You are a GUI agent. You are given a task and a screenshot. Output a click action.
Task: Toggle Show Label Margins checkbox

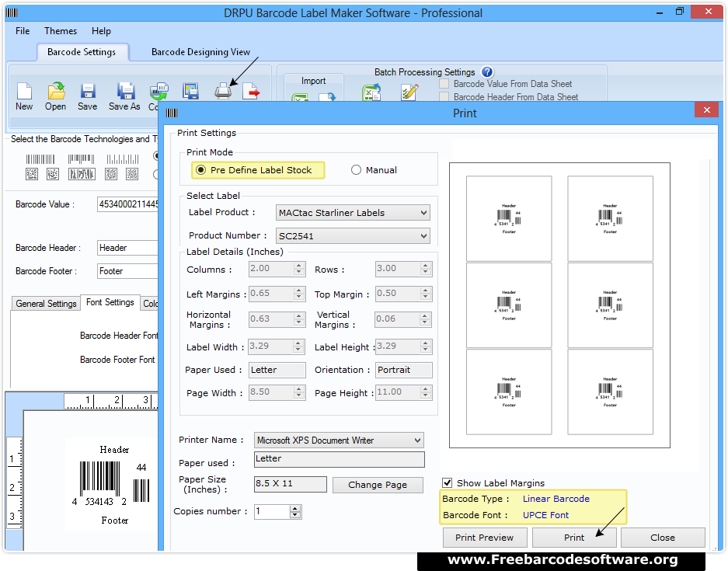[447, 482]
